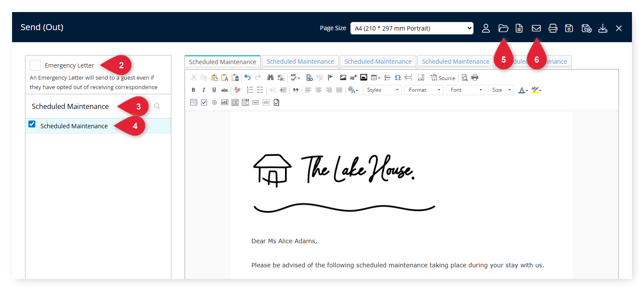Click the search magnifier icon in left panel
Screen dimensions: 644x291
[157, 106]
